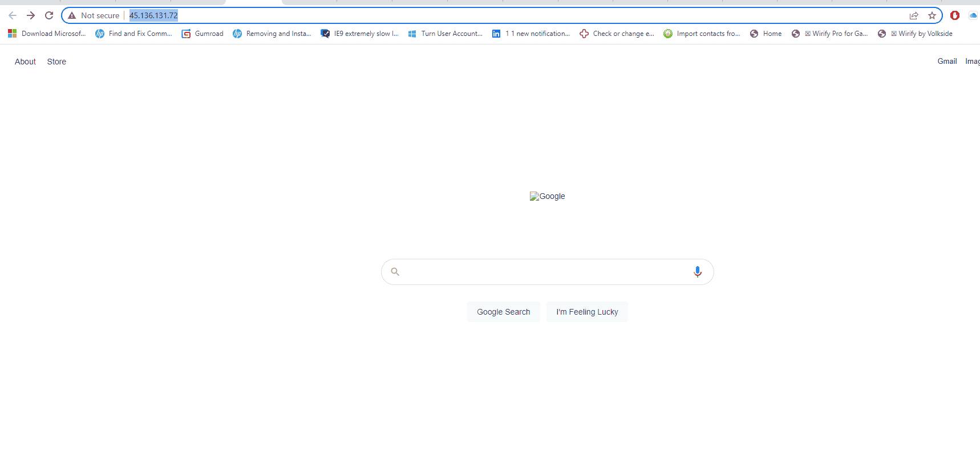Reload the current page

point(49,15)
